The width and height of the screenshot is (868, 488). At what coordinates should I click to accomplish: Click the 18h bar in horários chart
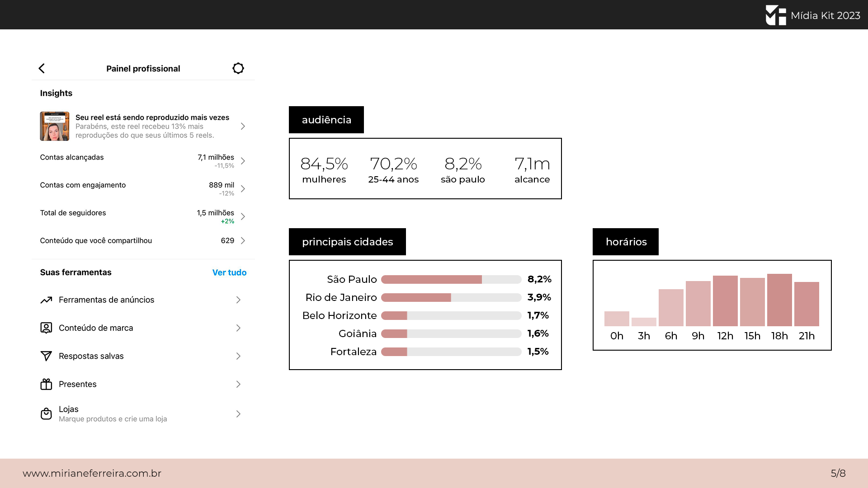click(x=779, y=300)
